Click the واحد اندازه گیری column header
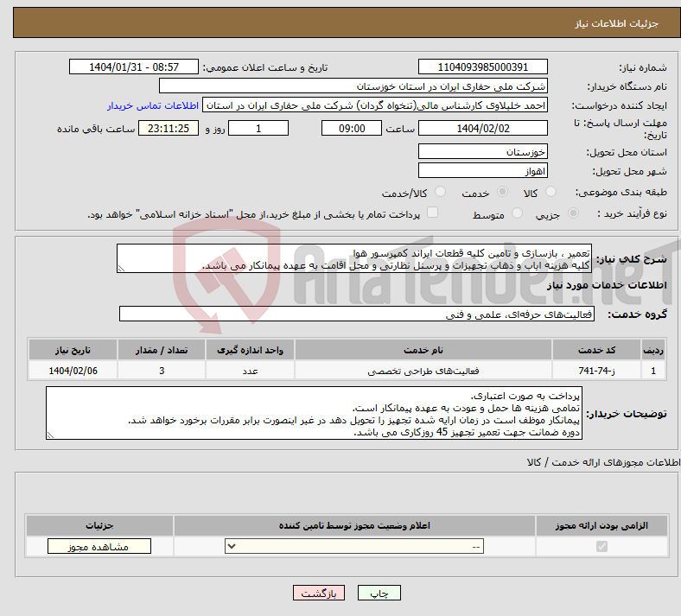This screenshot has width=681, height=616. tap(250, 350)
